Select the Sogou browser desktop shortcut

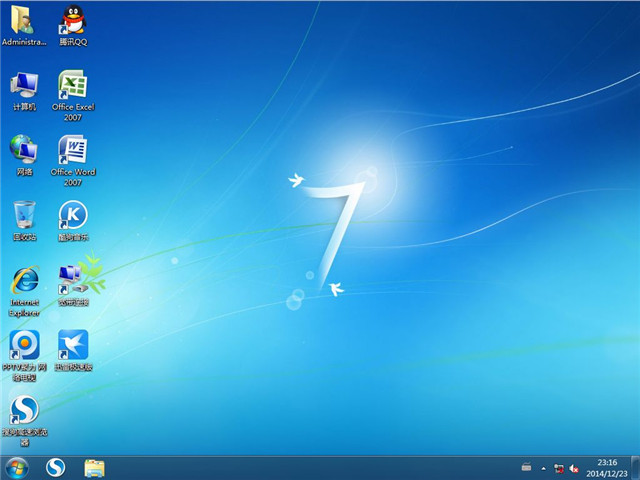[x=24, y=421]
